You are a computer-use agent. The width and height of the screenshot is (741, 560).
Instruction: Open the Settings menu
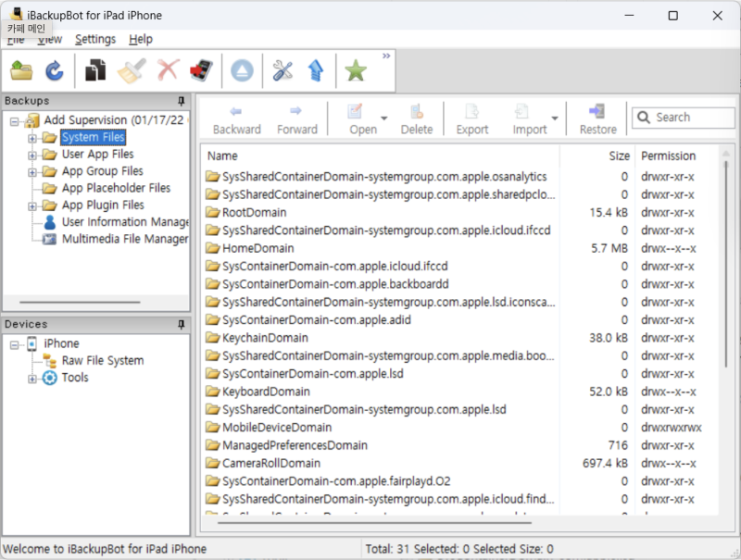95,39
